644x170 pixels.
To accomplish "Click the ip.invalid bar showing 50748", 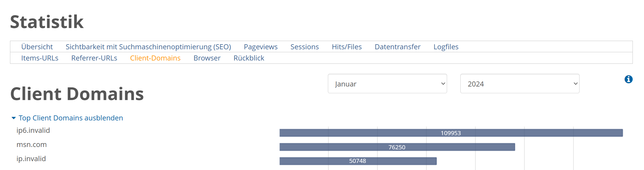I will [x=358, y=161].
